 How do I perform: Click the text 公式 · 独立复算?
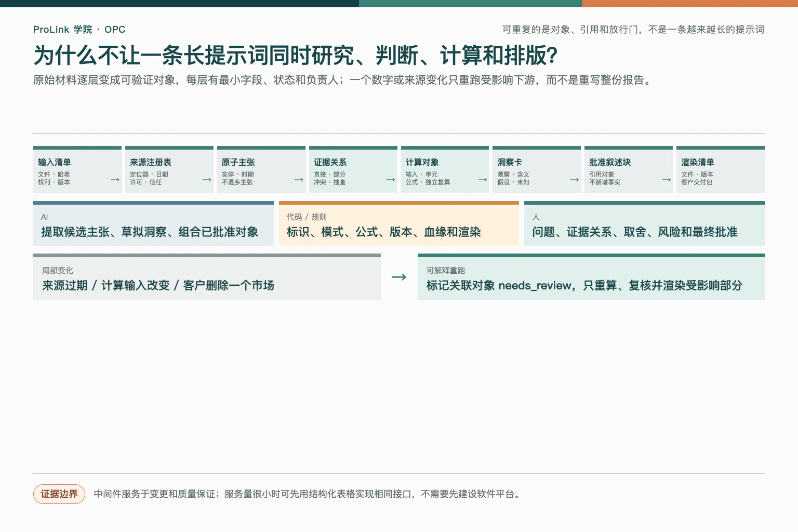[428, 182]
